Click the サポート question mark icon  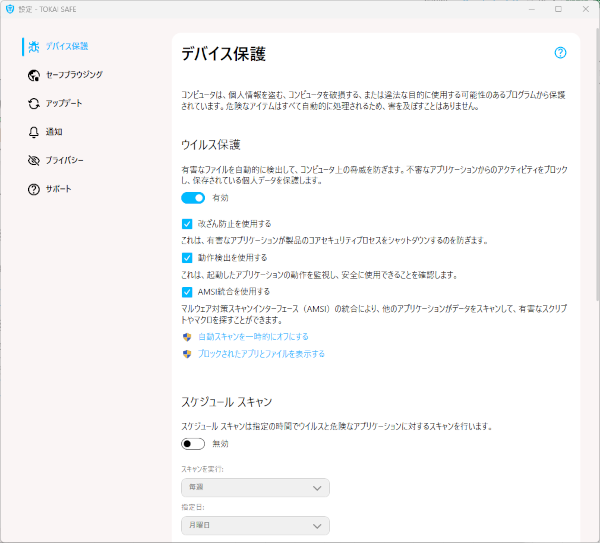pyautogui.click(x=34, y=189)
